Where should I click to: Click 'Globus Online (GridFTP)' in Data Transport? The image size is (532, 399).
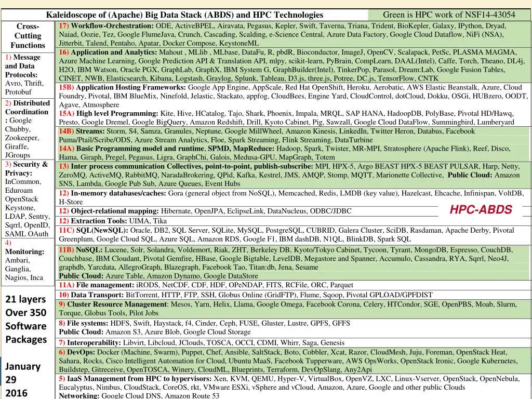pos(259,295)
